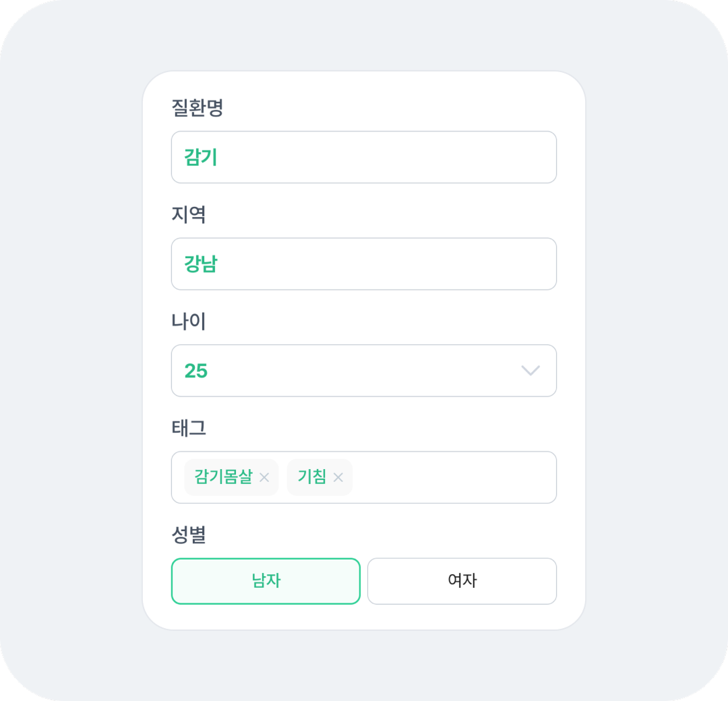728x701 pixels.
Task: Click the 질환명 field label
Action: click(x=197, y=108)
